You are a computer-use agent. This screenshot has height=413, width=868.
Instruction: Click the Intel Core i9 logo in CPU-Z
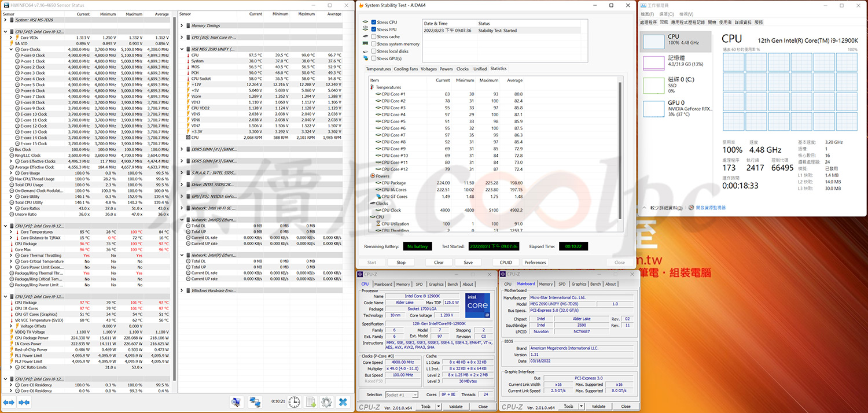coord(477,305)
